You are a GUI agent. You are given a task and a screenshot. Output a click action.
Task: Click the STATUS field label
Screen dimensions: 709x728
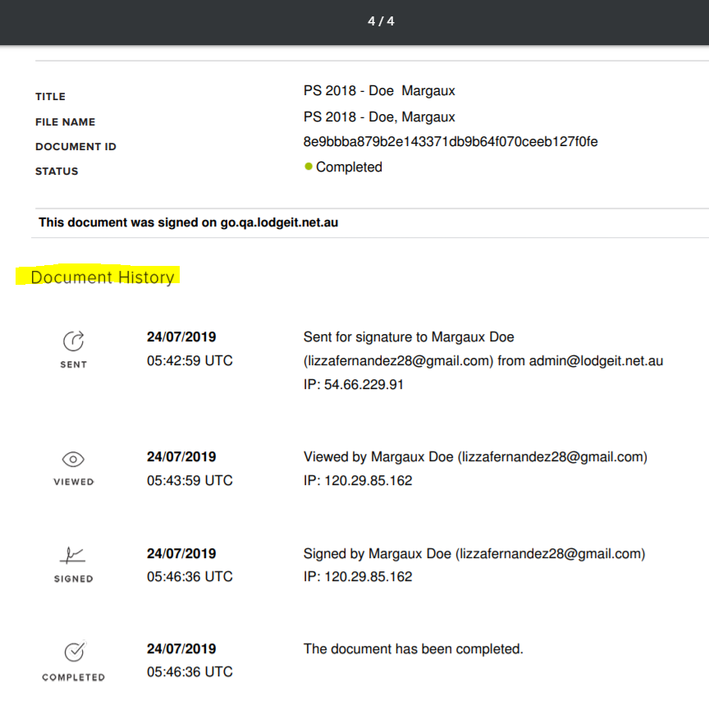click(x=57, y=172)
